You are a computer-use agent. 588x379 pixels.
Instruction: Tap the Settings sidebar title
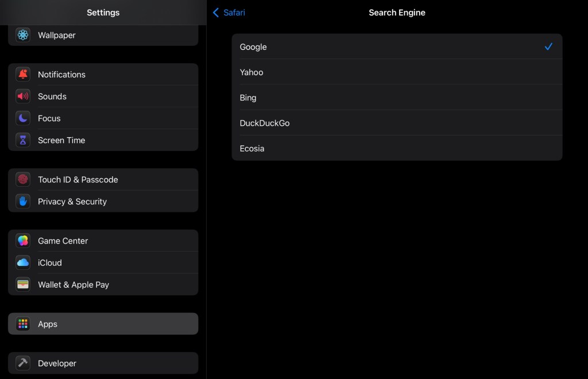(x=103, y=13)
